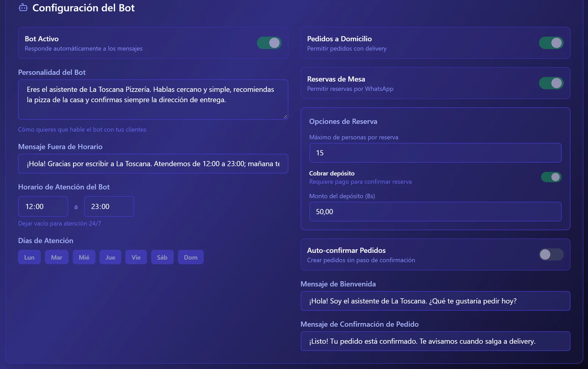Toggle the Vie day button
Image resolution: width=588 pixels, height=369 pixels.
pyautogui.click(x=136, y=257)
